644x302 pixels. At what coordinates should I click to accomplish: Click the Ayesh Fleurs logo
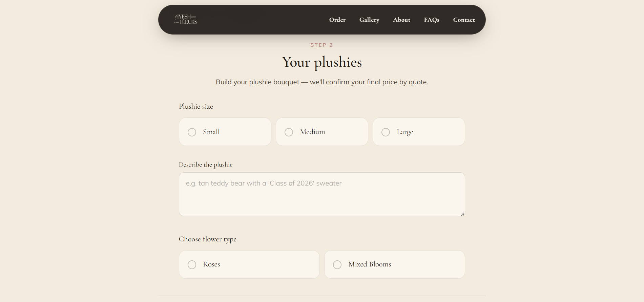click(x=186, y=19)
